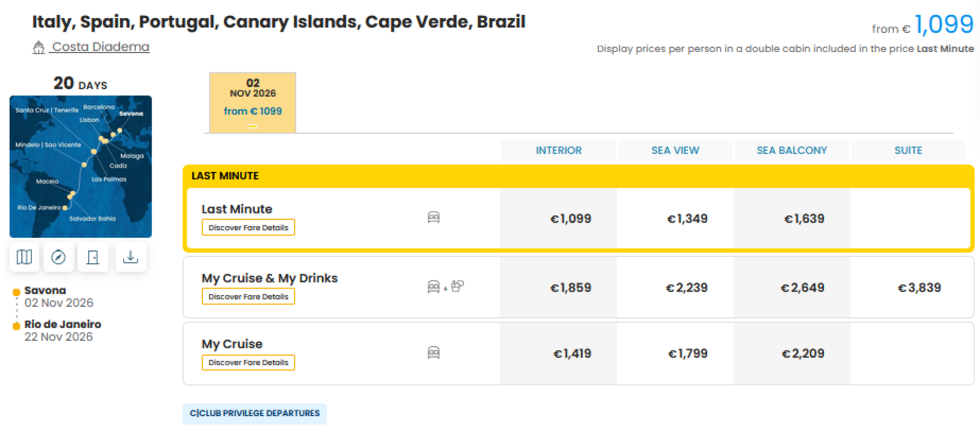Open Discover Fare Details for My Cruise
Image resolution: width=980 pixels, height=431 pixels.
click(248, 363)
